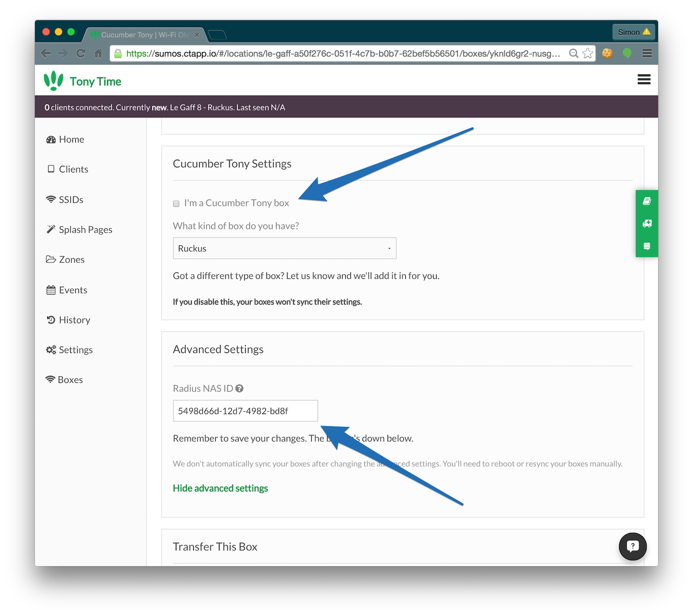Viewport: 693px width, 616px height.
Task: Click the Home dashboard icon in sidebar
Action: (51, 139)
